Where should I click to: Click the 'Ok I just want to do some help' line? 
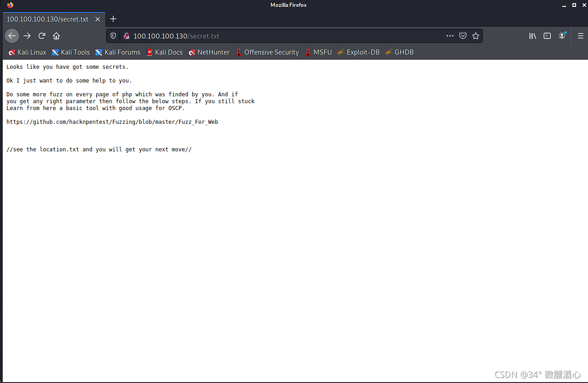point(69,81)
